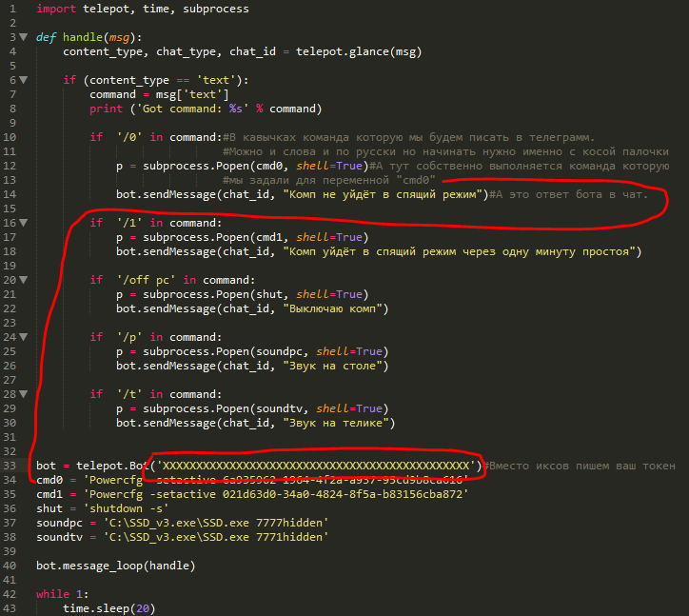Click the string "Комп не уйдёт в спящий режим"
This screenshot has width=689, height=616.
[383, 194]
